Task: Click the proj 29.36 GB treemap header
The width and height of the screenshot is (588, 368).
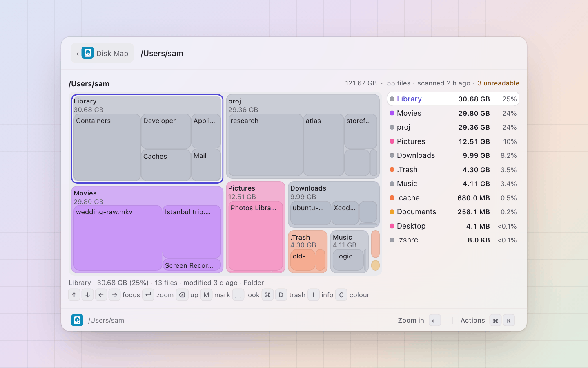Action: [x=243, y=105]
